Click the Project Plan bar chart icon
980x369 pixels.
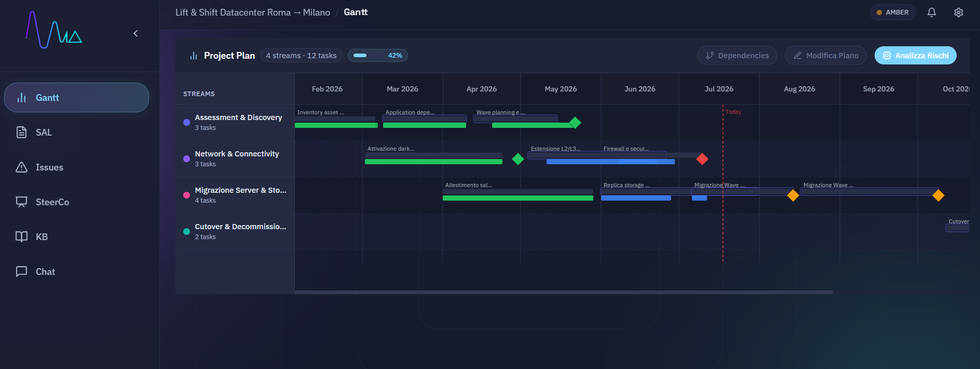194,56
